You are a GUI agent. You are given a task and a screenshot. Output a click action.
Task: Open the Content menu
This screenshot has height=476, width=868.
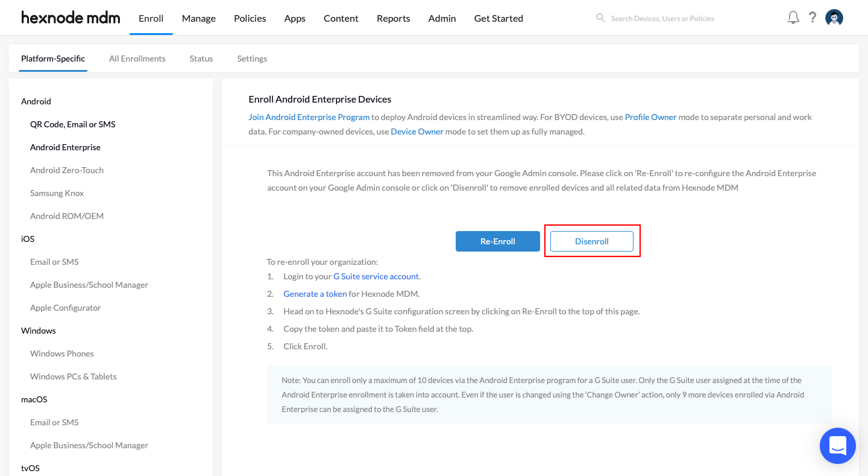(341, 18)
